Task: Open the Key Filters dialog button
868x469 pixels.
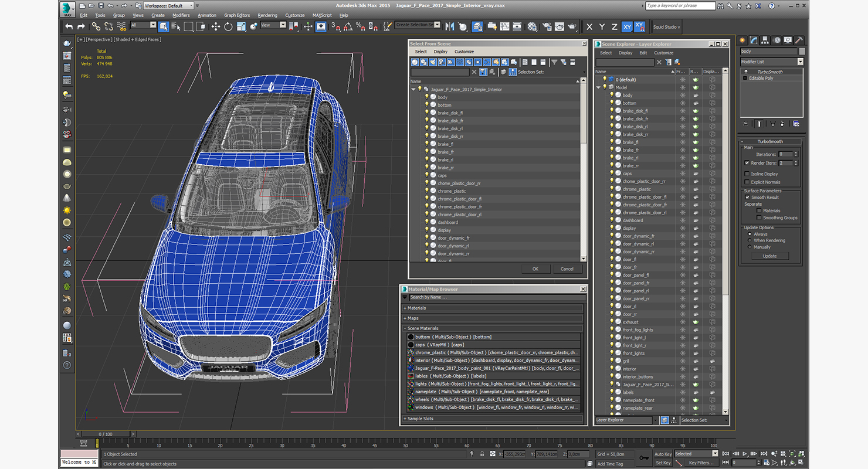Action: [701, 463]
